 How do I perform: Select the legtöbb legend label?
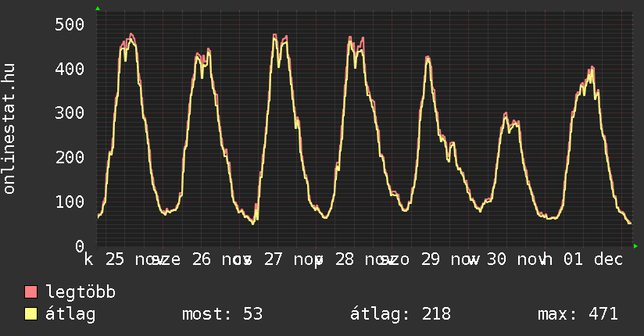click(80, 292)
